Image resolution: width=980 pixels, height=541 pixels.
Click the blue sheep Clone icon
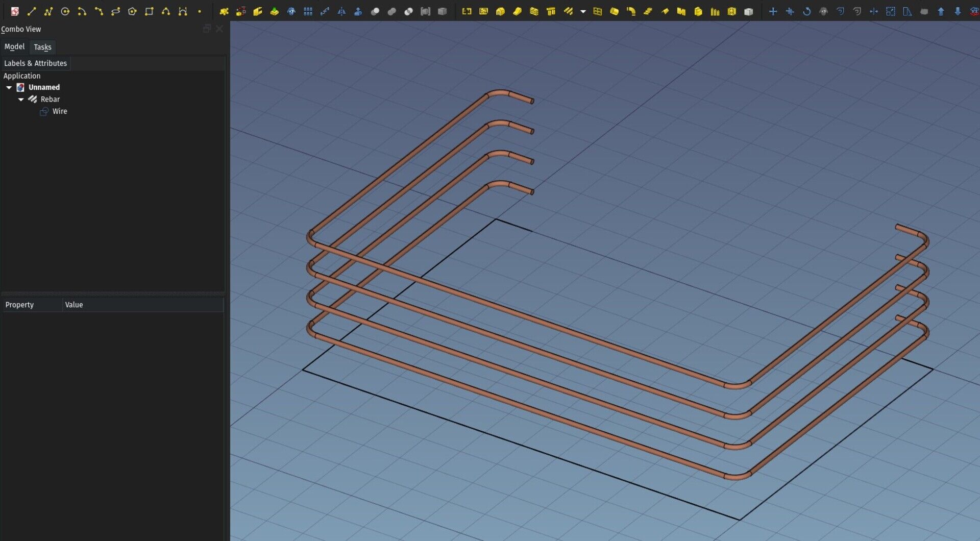point(291,11)
